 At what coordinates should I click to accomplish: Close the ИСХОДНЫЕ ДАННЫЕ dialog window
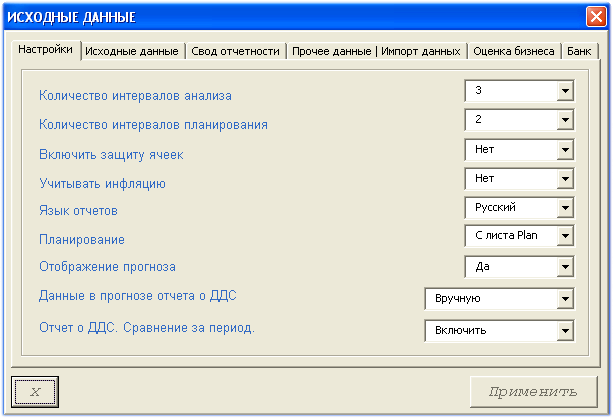pyautogui.click(x=596, y=17)
